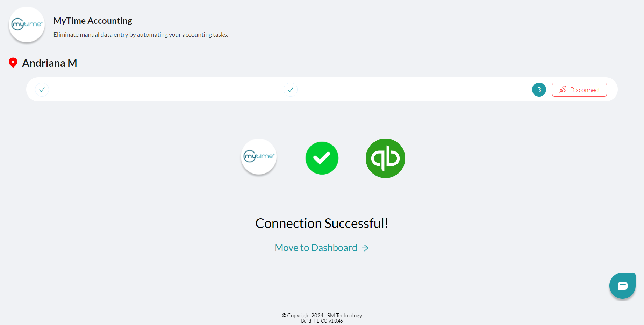Open the chat widget button
Screen dimensions: 644x325
tap(622, 286)
